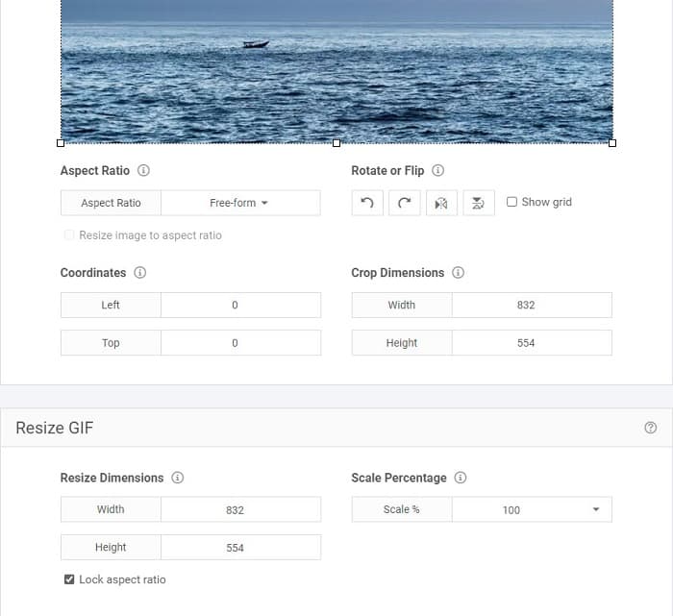Uncheck the Lock aspect ratio checkbox
Viewport: 673px width, 616px height.
(69, 579)
